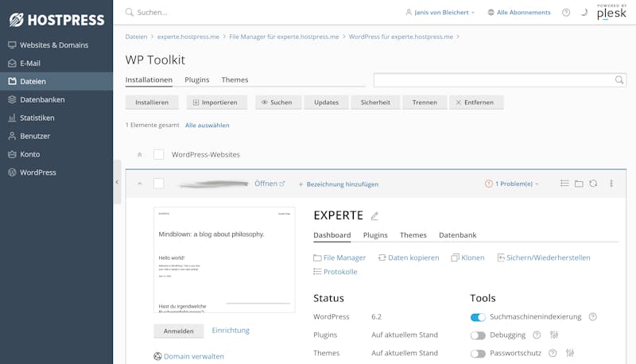Select Dateien in sidebar

pos(56,82)
